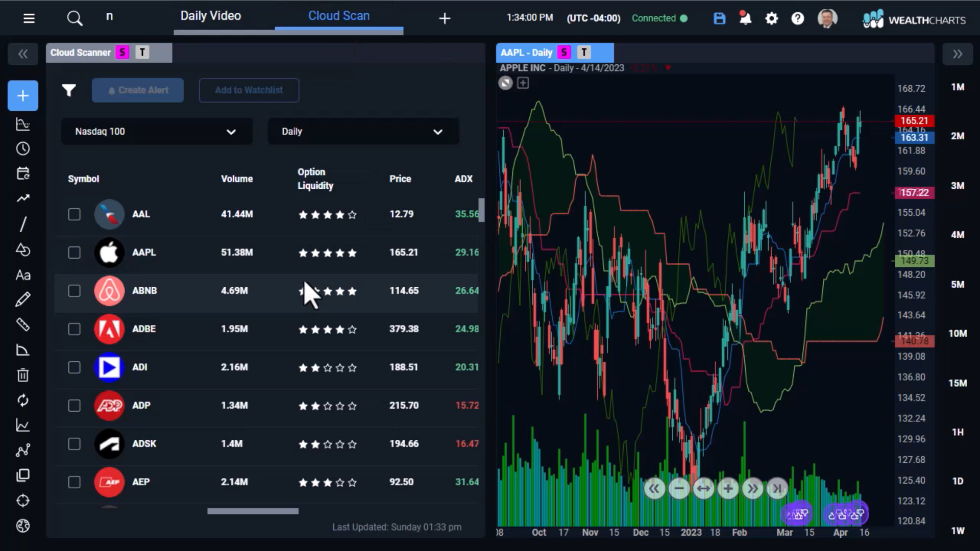Click the scanner horizontal scrollbar thumb

pyautogui.click(x=253, y=511)
